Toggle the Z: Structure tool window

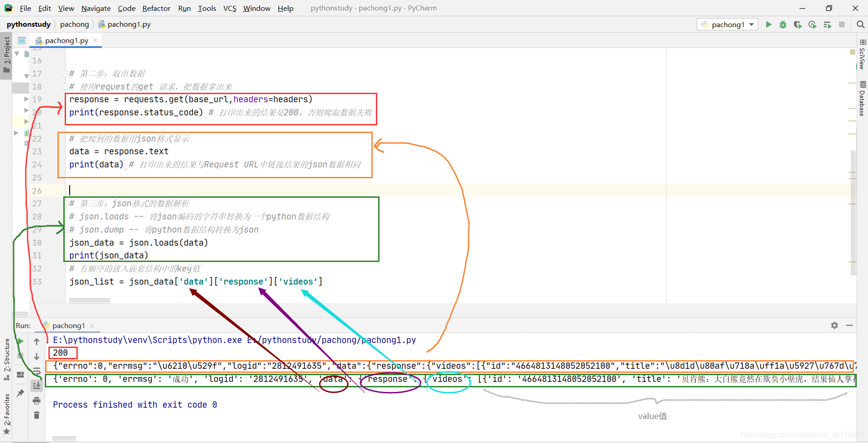click(6, 360)
